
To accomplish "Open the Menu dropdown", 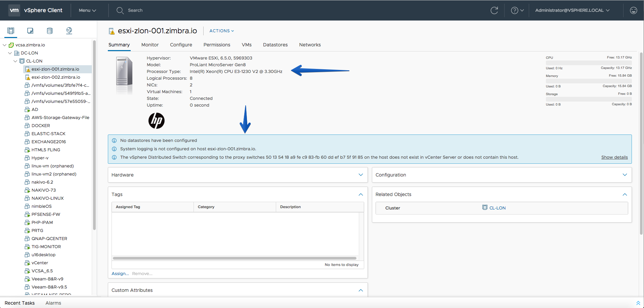I will pyautogui.click(x=87, y=10).
